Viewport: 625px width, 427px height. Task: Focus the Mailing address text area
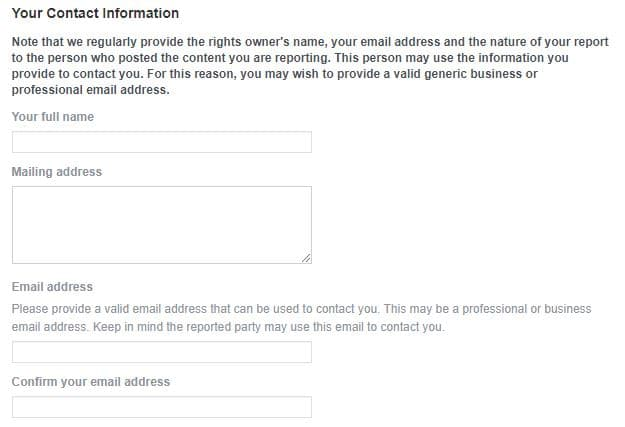161,224
